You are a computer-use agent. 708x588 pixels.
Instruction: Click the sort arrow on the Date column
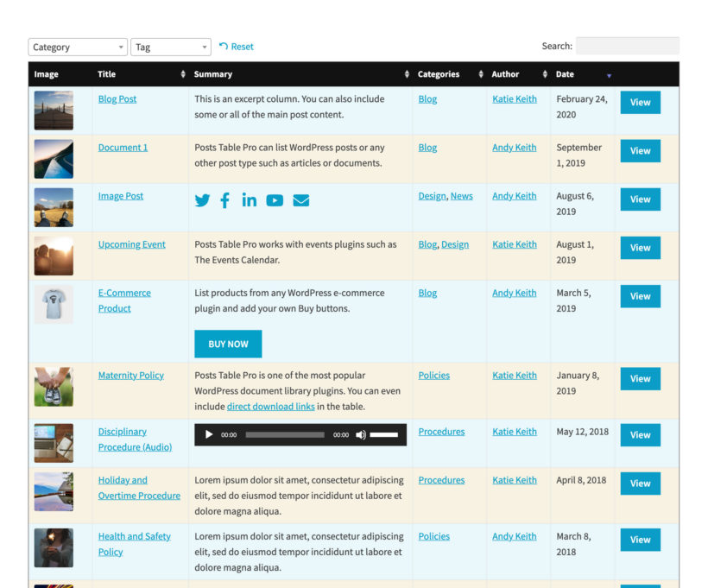(x=609, y=74)
